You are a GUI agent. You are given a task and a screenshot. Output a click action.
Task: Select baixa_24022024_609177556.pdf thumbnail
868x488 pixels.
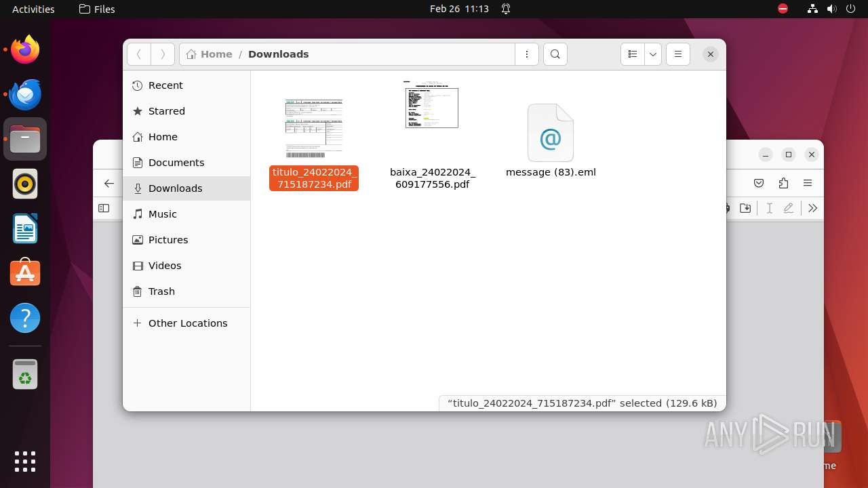[432, 104]
